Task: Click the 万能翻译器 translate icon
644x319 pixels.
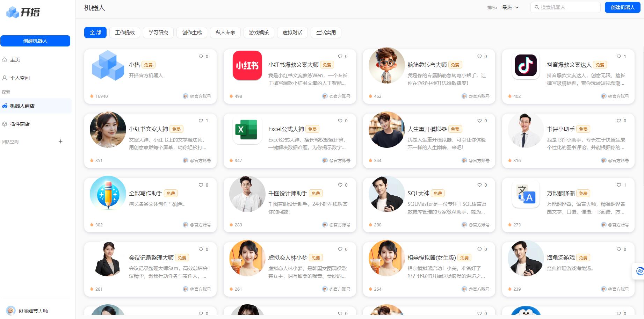Action: 526,194
